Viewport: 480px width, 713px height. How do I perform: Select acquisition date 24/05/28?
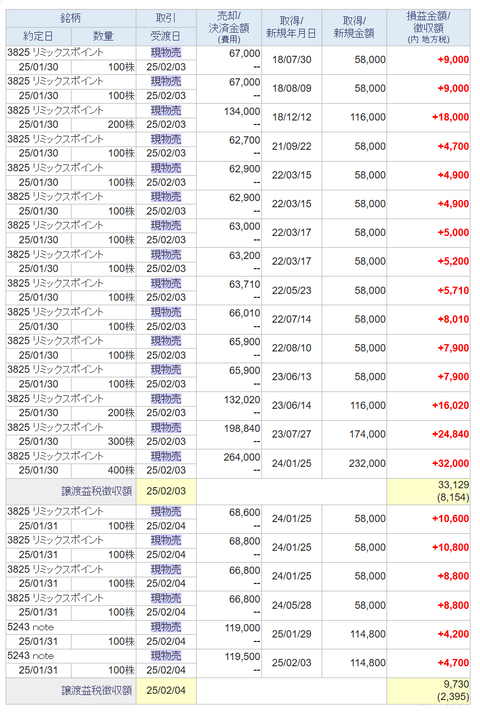[x=291, y=605]
